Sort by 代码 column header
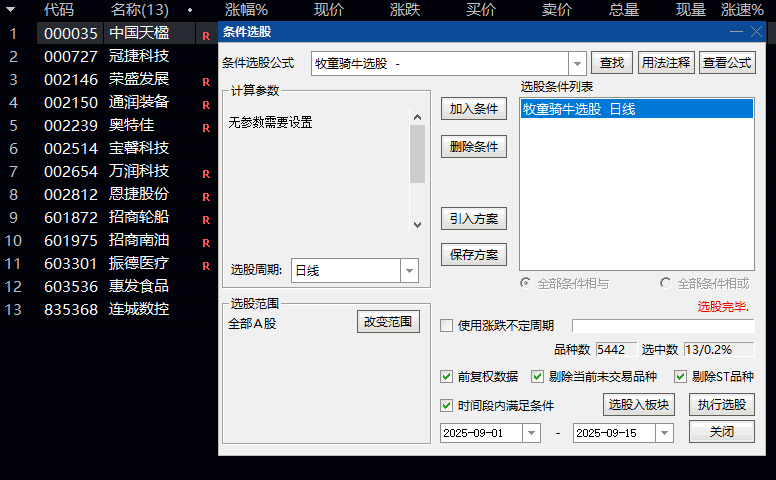776x480 pixels. 59,9
